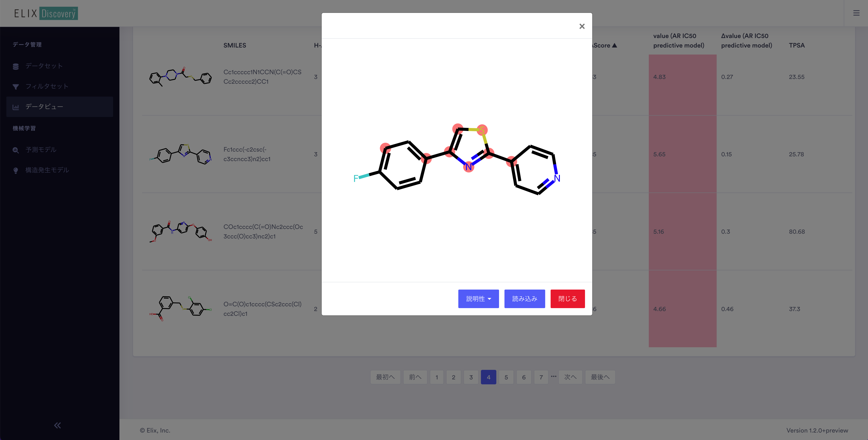
Task: Close the molecule dialog with X
Action: click(x=582, y=26)
